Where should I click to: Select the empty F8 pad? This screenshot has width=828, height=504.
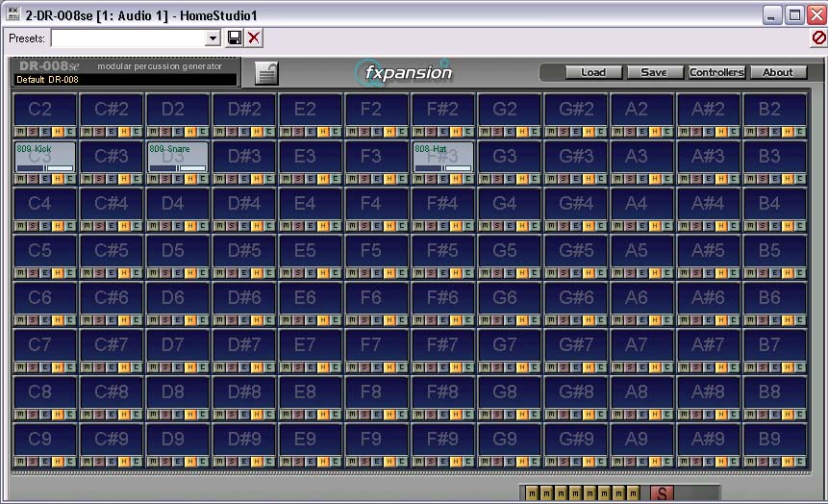tap(377, 392)
